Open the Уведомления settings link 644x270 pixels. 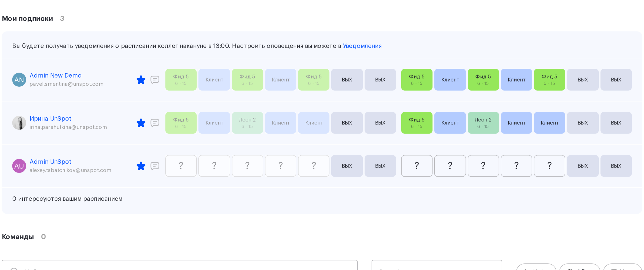tap(362, 46)
